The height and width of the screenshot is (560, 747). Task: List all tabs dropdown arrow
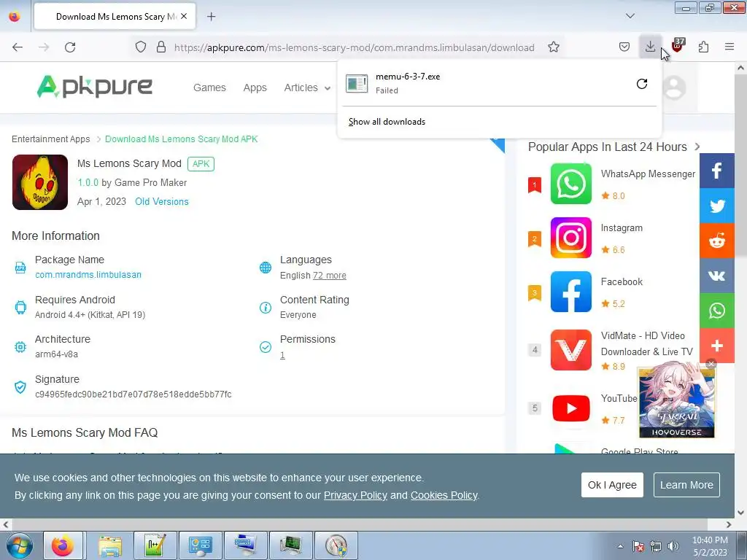coord(630,16)
